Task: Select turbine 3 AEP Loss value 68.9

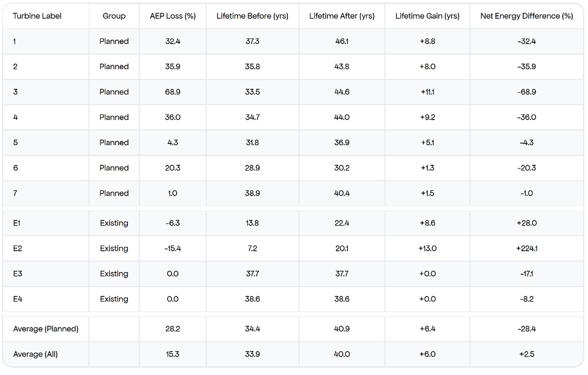Action: point(173,92)
